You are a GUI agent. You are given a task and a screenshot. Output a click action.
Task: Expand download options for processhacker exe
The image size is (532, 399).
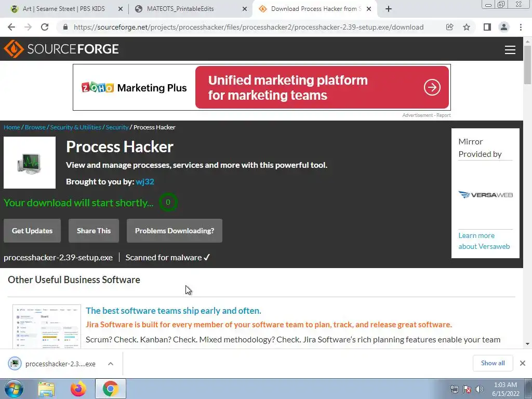tap(111, 364)
